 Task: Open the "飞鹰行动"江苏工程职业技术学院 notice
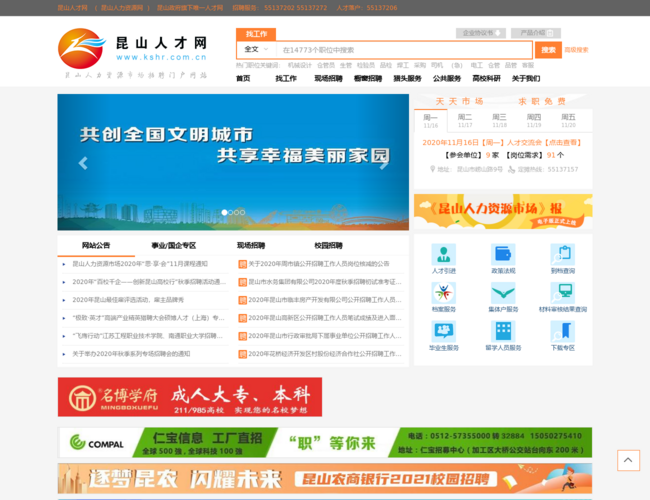click(x=148, y=336)
